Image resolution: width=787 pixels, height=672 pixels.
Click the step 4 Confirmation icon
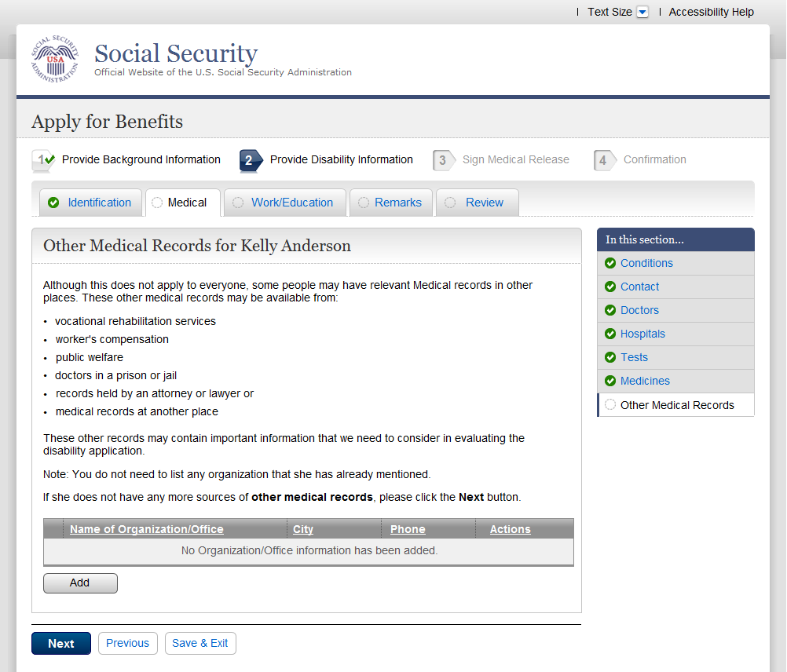click(604, 160)
